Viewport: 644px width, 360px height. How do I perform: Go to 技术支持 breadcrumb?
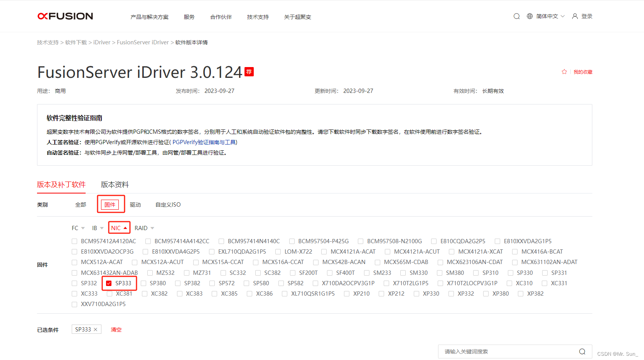48,42
